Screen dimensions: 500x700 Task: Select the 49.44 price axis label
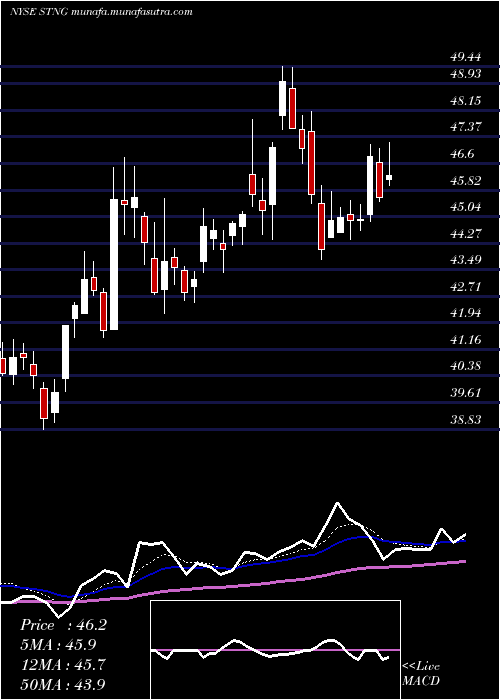[466, 57]
